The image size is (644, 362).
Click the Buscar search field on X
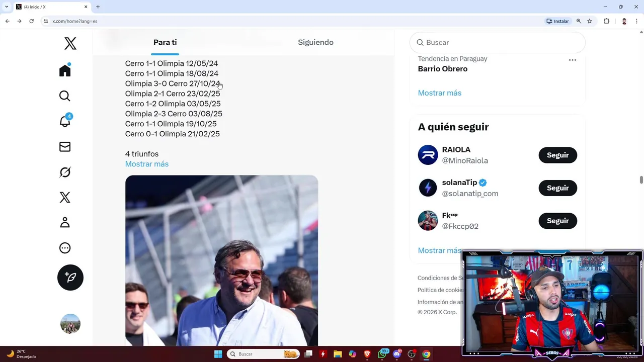point(498,43)
